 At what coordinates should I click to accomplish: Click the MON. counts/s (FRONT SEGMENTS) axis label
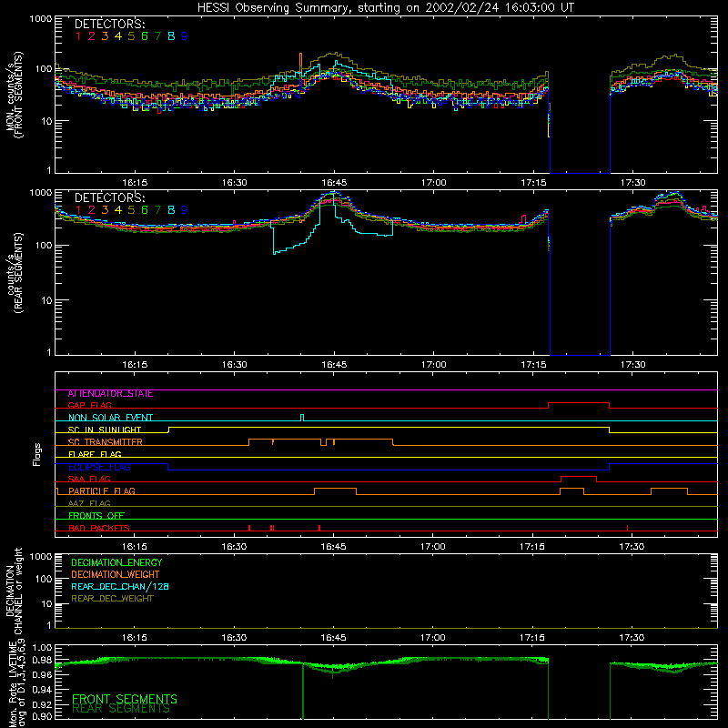(x=15, y=95)
